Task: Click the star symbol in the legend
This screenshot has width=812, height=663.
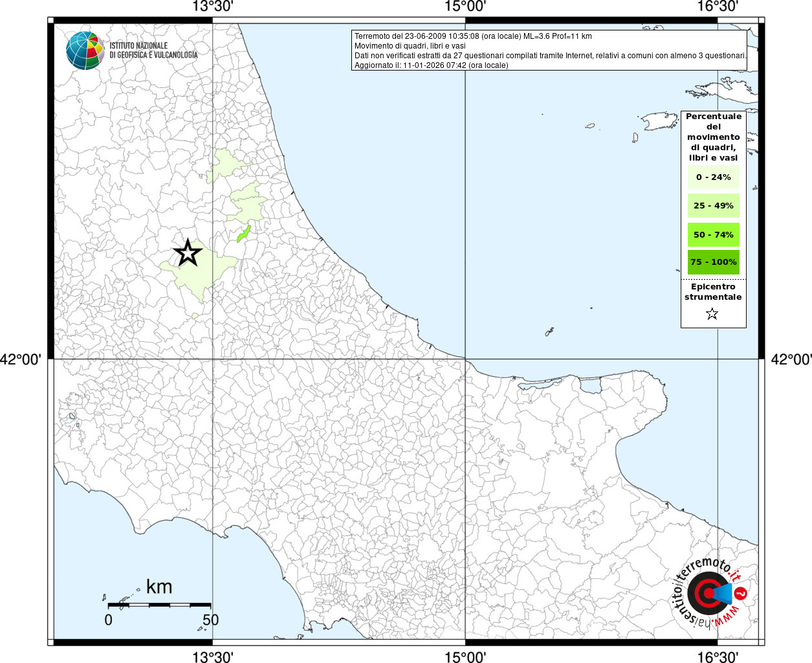Action: pyautogui.click(x=712, y=314)
